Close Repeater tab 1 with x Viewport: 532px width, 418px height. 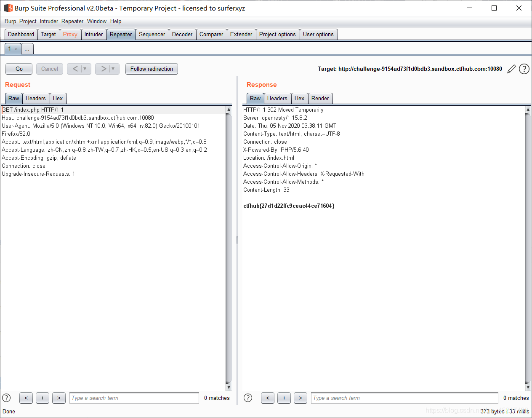point(16,49)
